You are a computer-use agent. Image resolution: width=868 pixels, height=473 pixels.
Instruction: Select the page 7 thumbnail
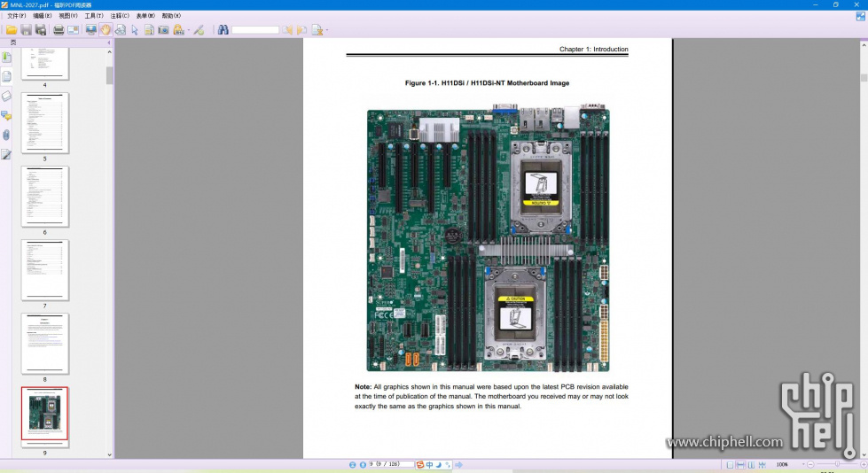tap(45, 270)
